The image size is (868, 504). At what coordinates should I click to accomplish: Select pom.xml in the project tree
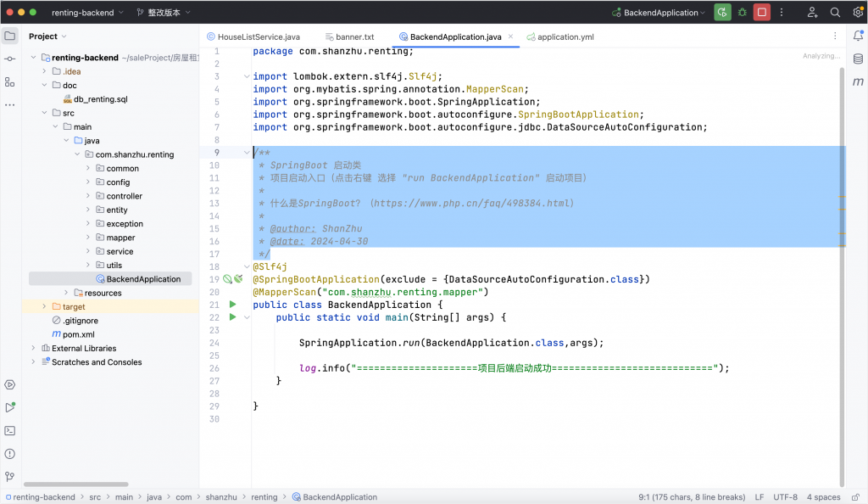point(78,334)
